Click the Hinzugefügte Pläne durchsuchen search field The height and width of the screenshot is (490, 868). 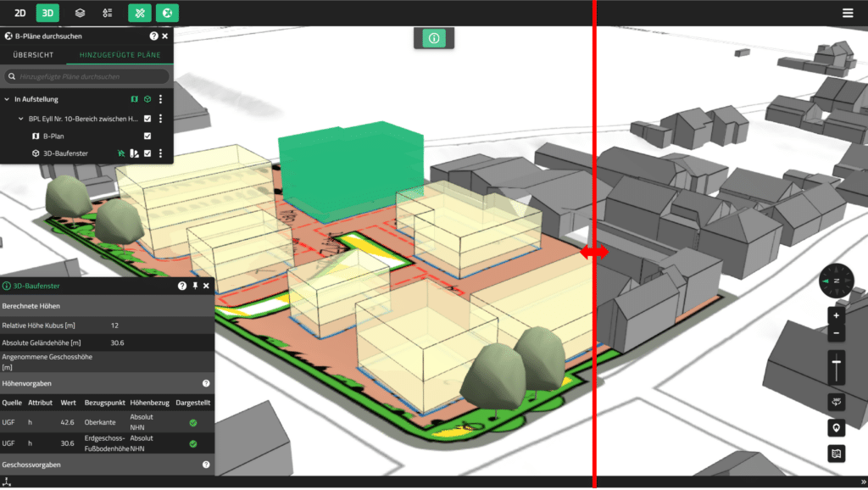87,76
